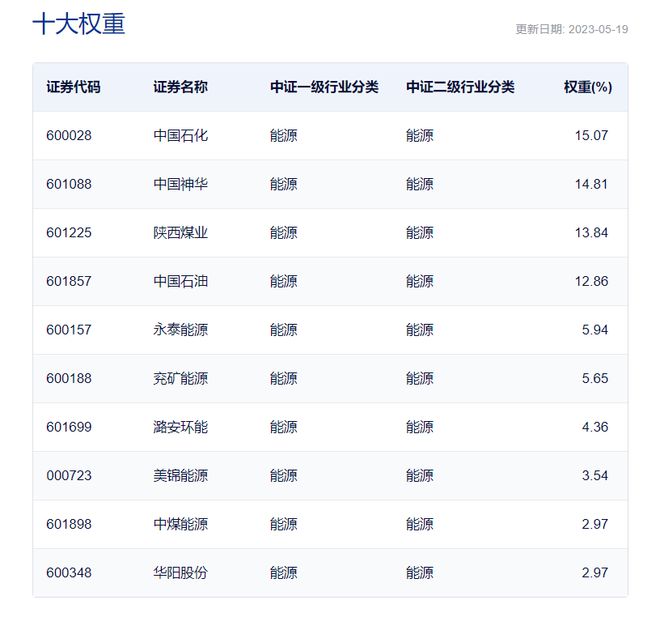Select stock code 601088
The width and height of the screenshot is (660, 617).
click(69, 184)
